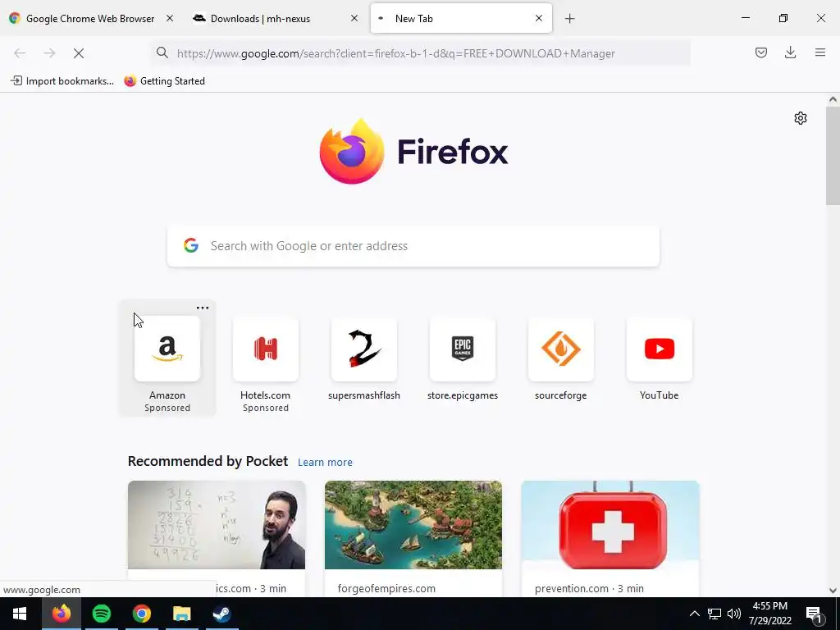Click the forward navigation arrow
The width and height of the screenshot is (840, 630).
(x=49, y=53)
